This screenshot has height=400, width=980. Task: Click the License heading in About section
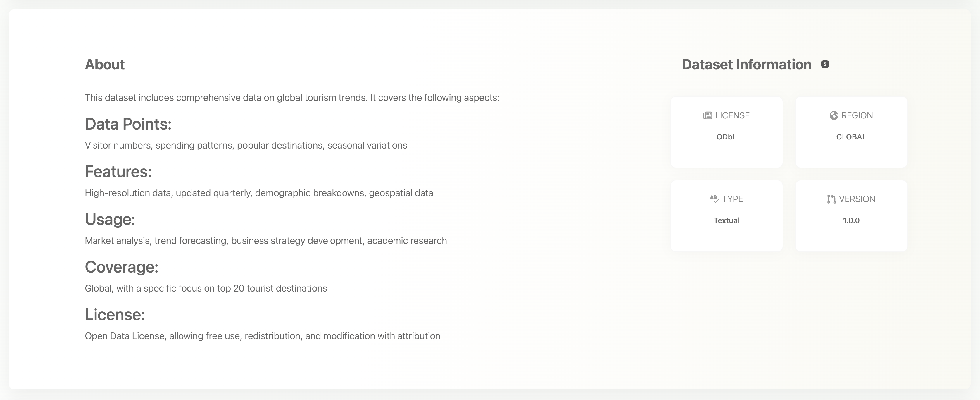[115, 315]
